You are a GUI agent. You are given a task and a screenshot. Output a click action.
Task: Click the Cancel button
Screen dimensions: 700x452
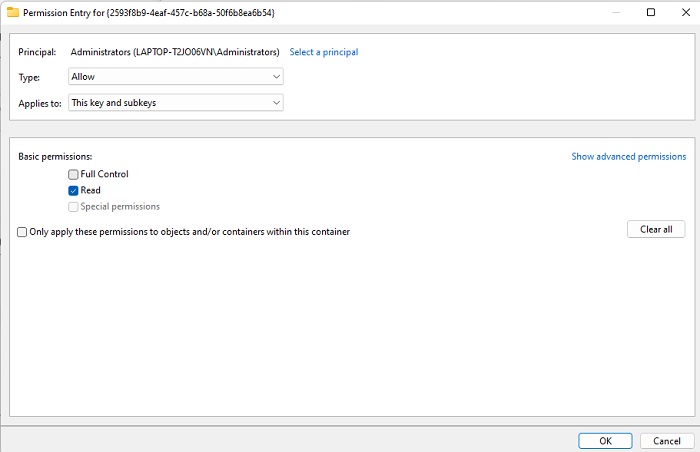667,441
